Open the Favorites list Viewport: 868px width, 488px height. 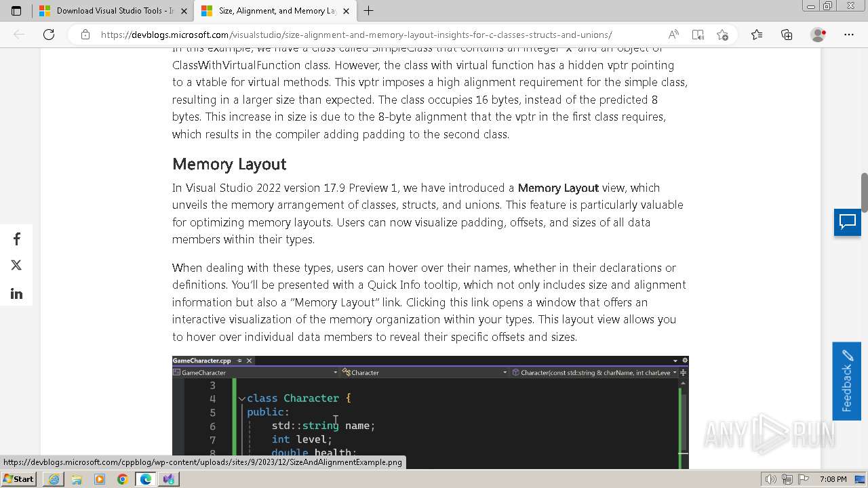(757, 35)
